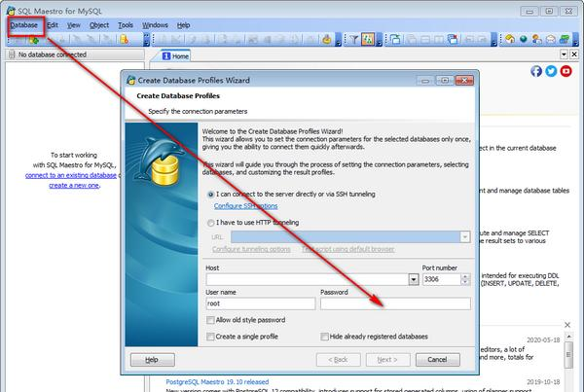Image resolution: width=584 pixels, height=392 pixels.
Task: Expand the first toolbar's overflow options
Action: point(146,40)
